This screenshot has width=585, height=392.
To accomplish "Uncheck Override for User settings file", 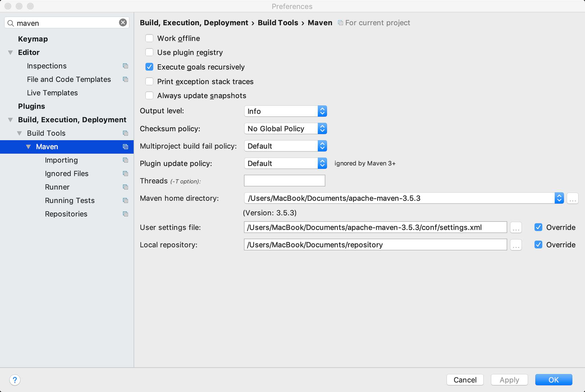I will (x=538, y=227).
